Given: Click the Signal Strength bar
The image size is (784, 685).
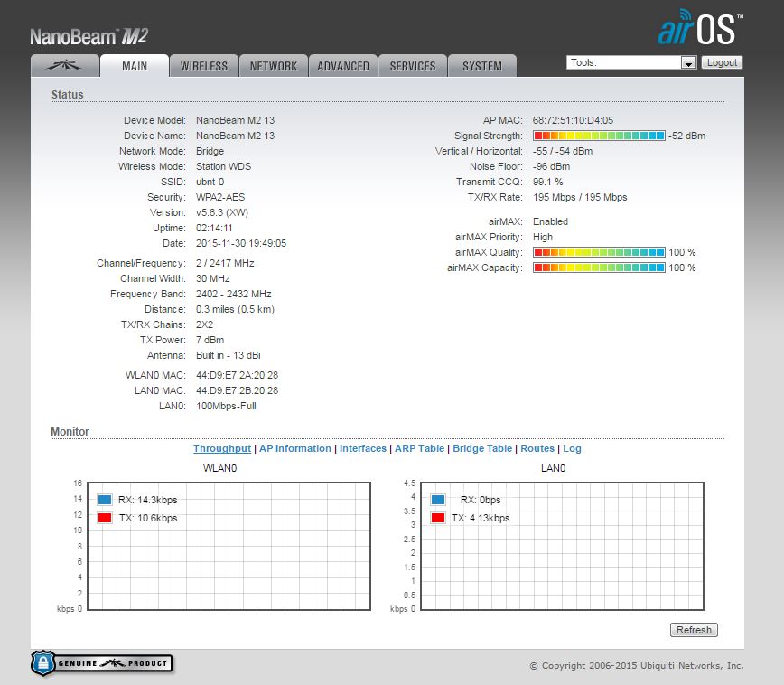Looking at the screenshot, I should pos(599,136).
